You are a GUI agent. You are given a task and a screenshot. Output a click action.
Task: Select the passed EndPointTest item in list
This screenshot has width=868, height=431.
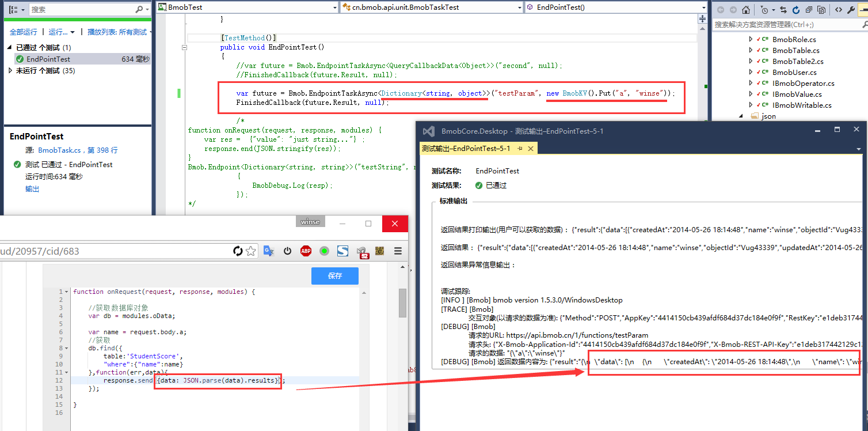48,59
